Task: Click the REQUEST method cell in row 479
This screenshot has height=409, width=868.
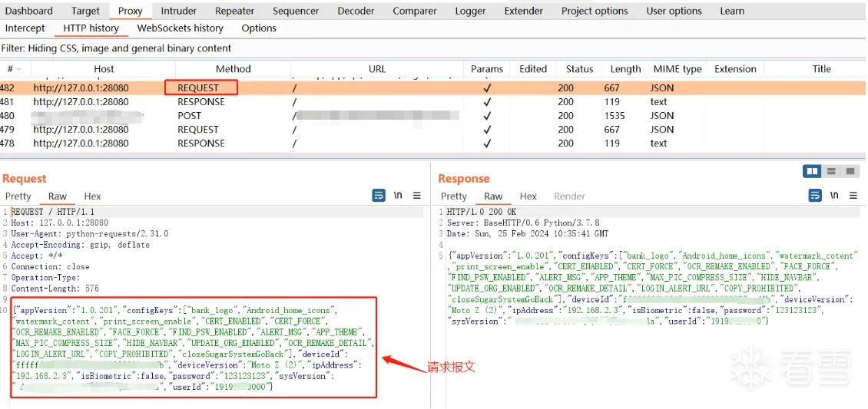Action: 198,130
